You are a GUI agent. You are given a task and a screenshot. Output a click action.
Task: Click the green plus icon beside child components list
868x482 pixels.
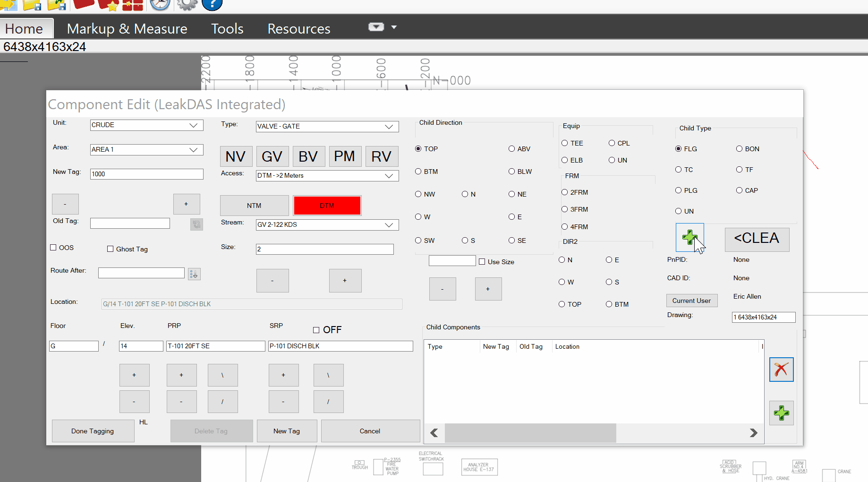[x=781, y=413]
